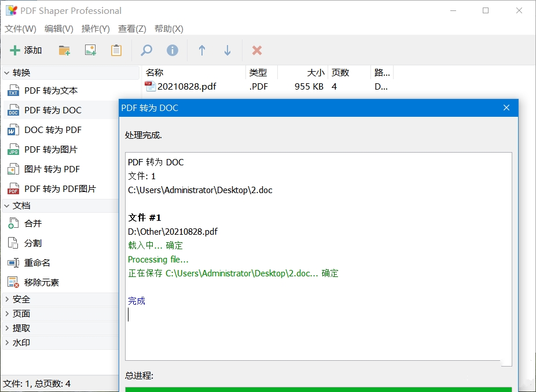Click the move down arrow toolbar icon

227,50
